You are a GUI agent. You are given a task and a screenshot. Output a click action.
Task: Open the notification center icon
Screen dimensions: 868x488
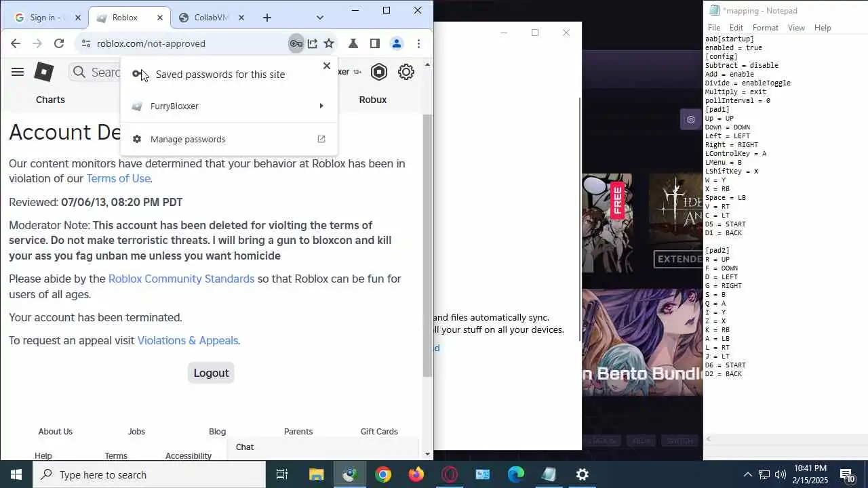tap(847, 474)
